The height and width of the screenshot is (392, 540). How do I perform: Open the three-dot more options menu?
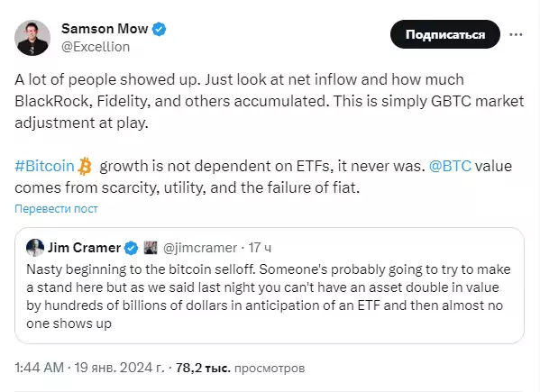click(516, 34)
